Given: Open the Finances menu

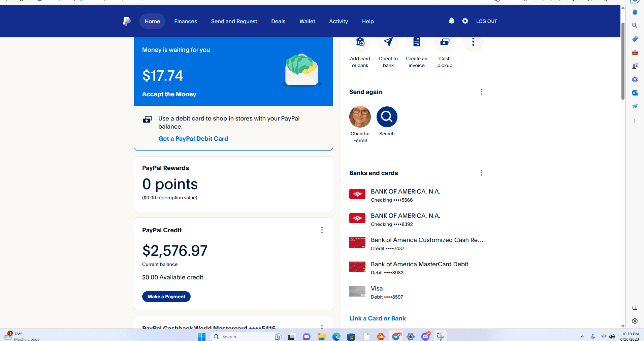Looking at the screenshot, I should tap(186, 21).
